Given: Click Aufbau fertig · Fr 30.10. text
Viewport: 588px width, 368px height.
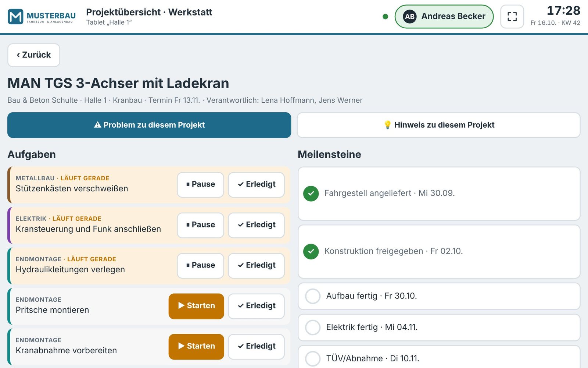Looking at the screenshot, I should pos(372,296).
